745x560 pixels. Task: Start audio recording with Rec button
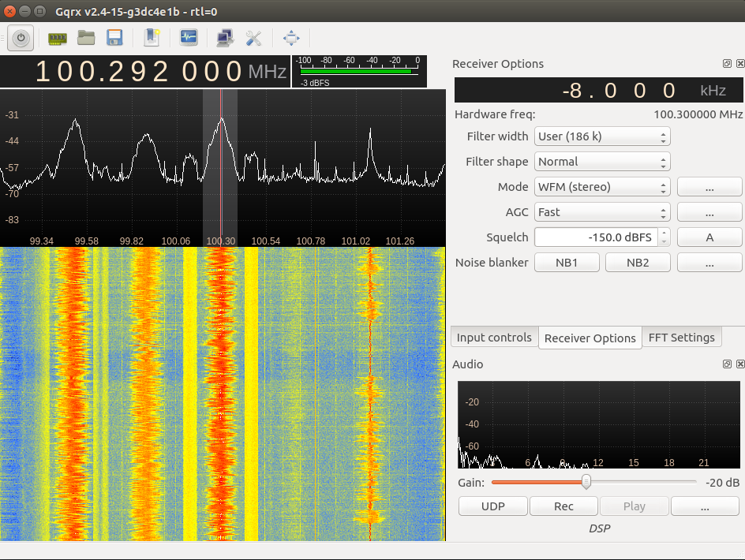tap(563, 506)
